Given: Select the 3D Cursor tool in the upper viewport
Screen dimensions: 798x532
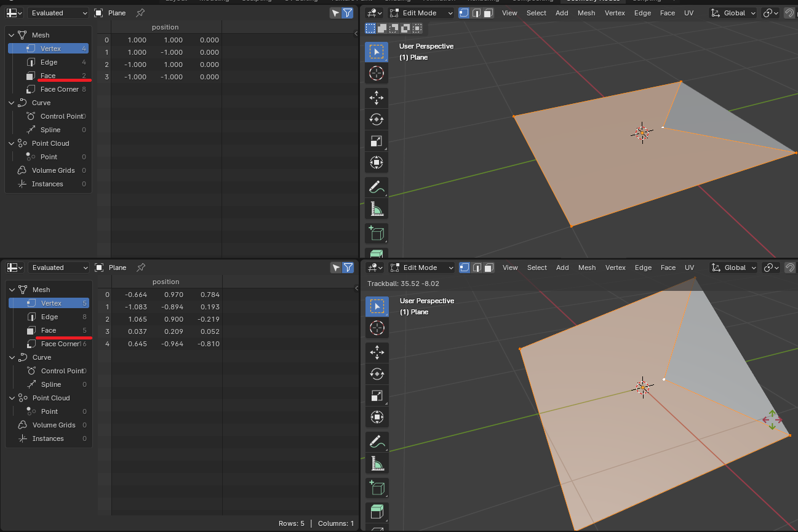Looking at the screenshot, I should (x=377, y=74).
